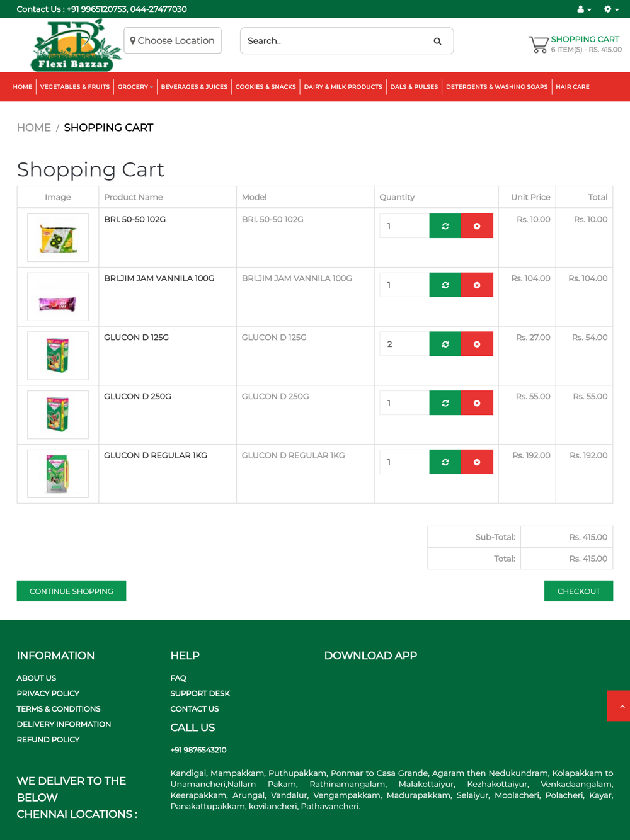Screen dimensions: 630x840
Task: Remove GLUCON D 250G from cart
Action: [x=477, y=403]
